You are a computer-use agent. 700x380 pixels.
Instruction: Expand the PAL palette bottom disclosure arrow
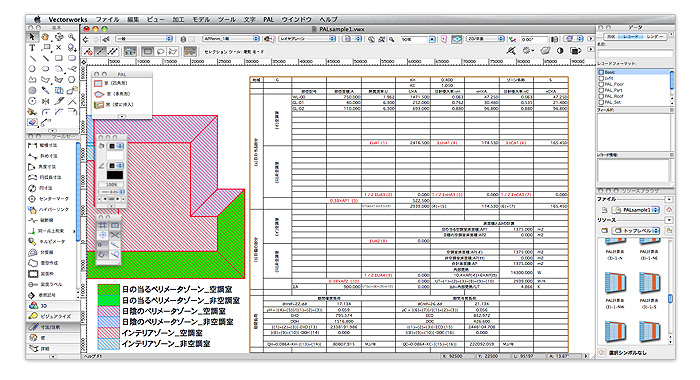click(121, 116)
